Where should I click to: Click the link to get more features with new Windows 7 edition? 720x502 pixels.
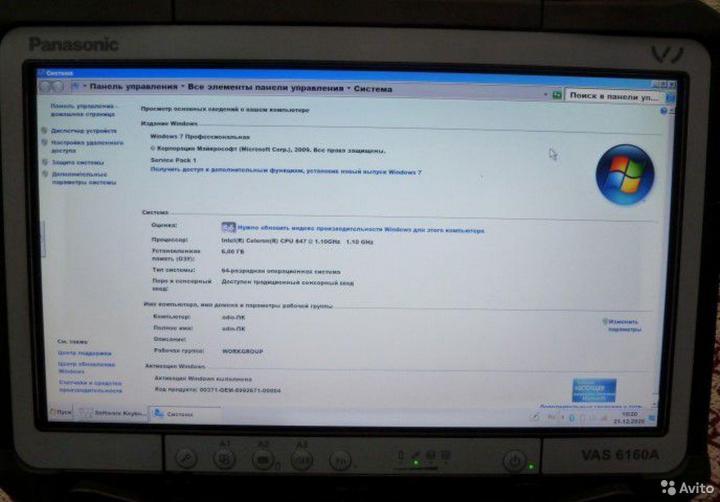286,171
